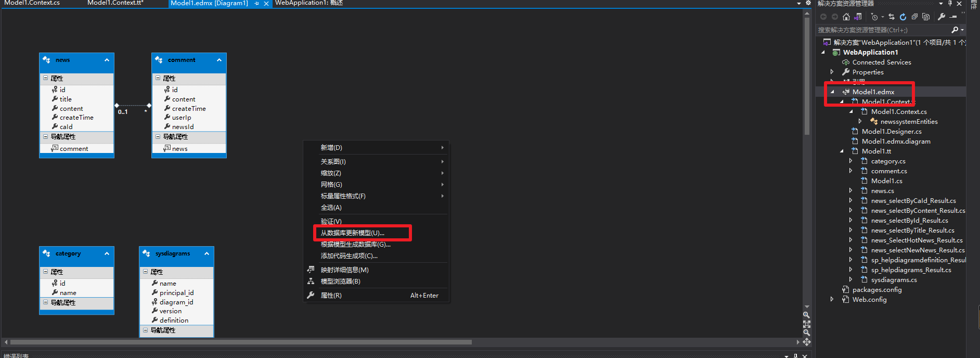Viewport: 980px width, 358px height.
Task: Select the principal_id property in sysdiagrams
Action: click(176, 292)
